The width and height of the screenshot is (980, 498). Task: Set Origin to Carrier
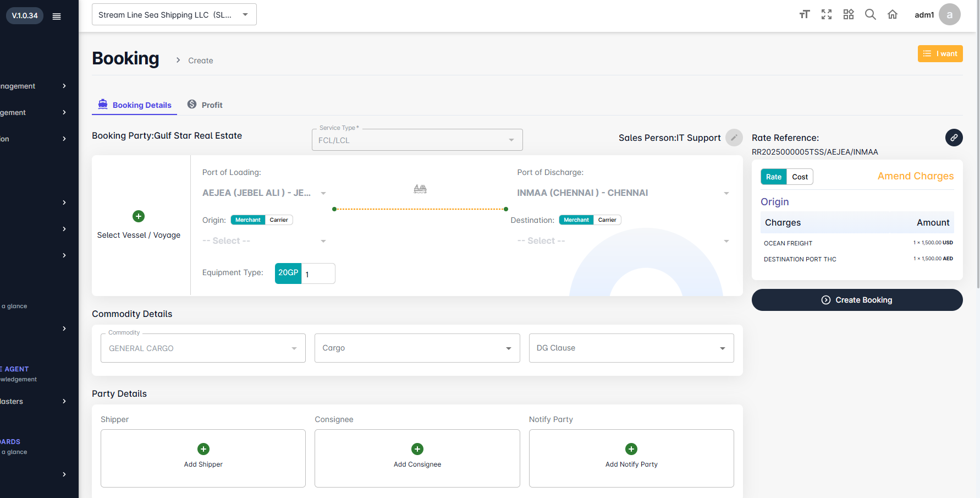(279, 220)
